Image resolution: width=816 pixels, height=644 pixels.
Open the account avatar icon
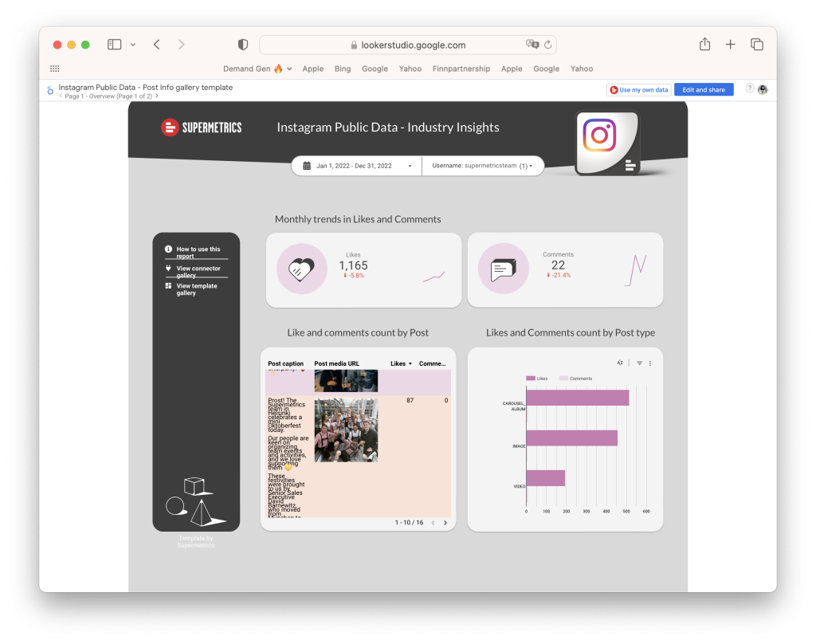coord(763,89)
